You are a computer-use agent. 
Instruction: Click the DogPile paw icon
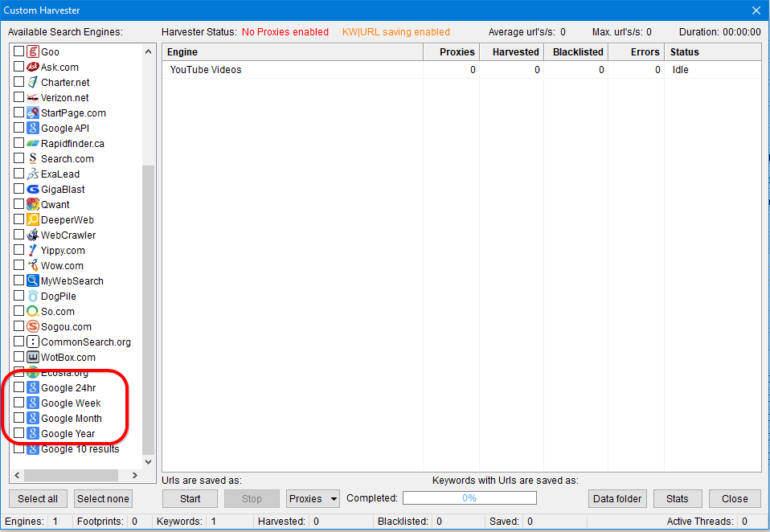33,296
